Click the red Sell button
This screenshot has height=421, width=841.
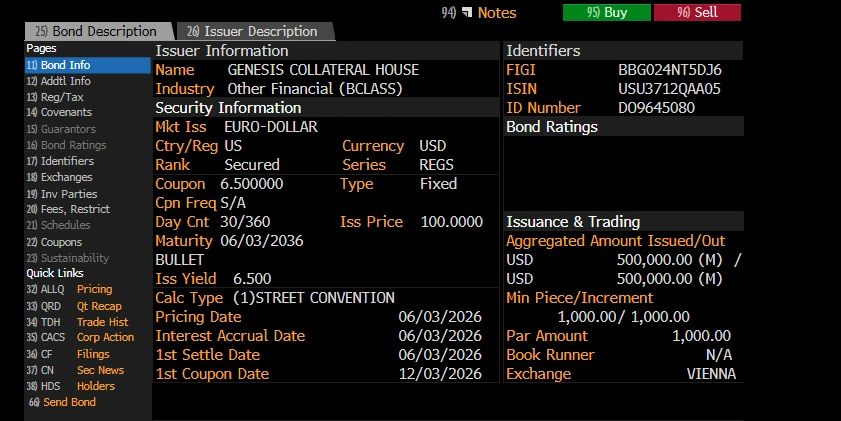(x=697, y=12)
